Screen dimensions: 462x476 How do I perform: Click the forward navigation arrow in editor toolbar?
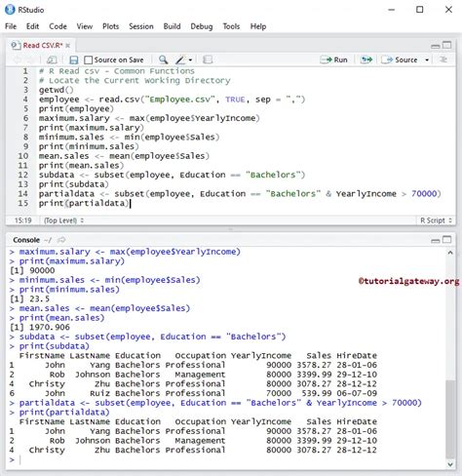pos(30,59)
